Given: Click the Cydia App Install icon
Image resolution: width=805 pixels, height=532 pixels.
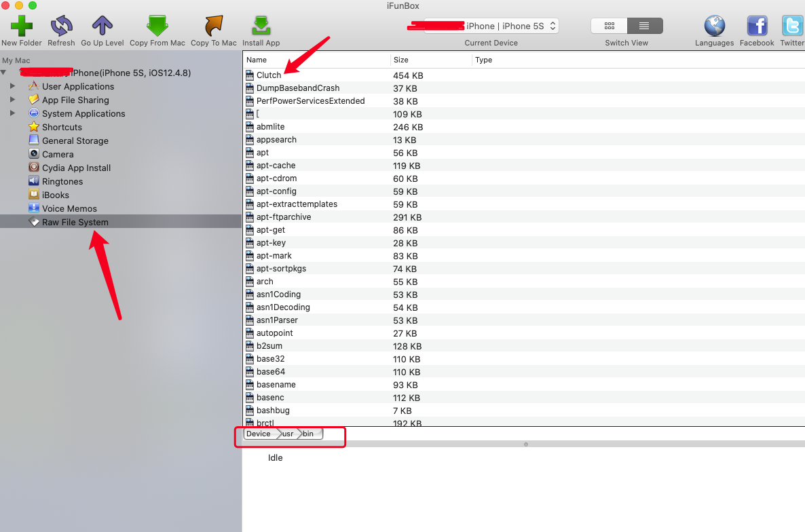Looking at the screenshot, I should 34,167.
